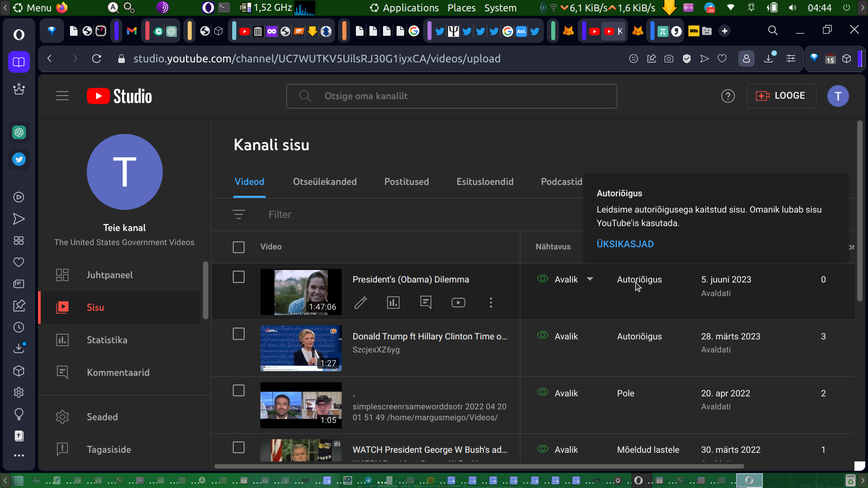Image resolution: width=868 pixels, height=488 pixels.
Task: Tick the select-all checkbox in Video header
Action: click(239, 247)
